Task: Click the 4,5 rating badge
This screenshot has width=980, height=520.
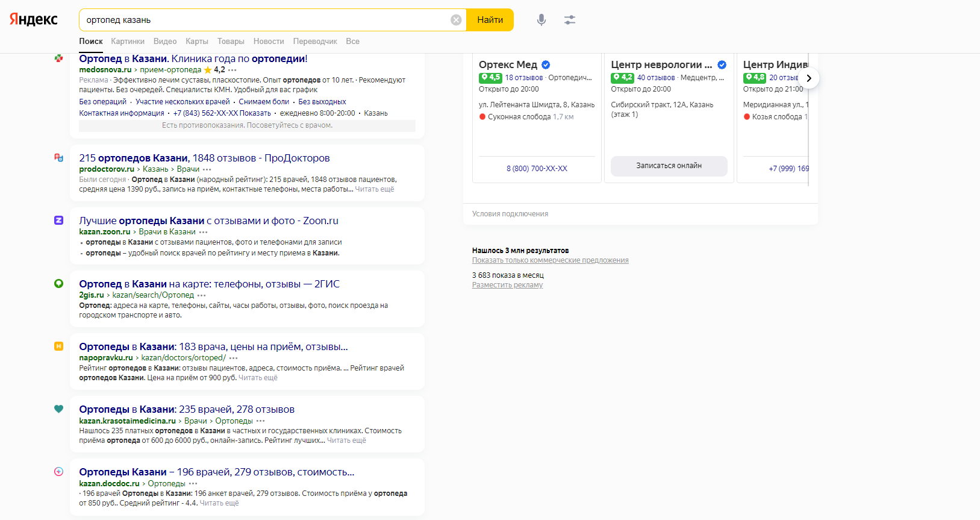Action: [x=490, y=78]
